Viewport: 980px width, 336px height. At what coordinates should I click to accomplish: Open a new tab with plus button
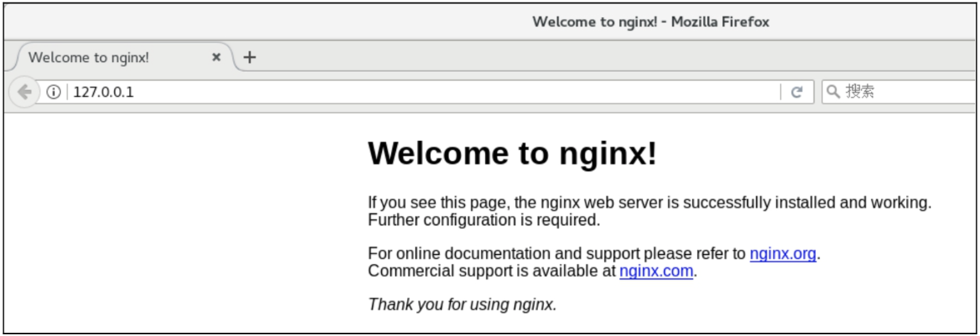(250, 57)
